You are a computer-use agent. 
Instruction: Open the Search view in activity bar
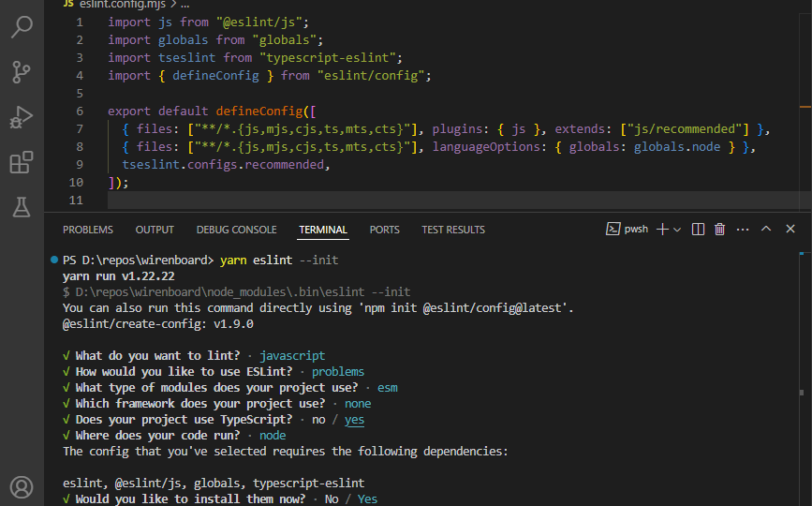coord(22,26)
